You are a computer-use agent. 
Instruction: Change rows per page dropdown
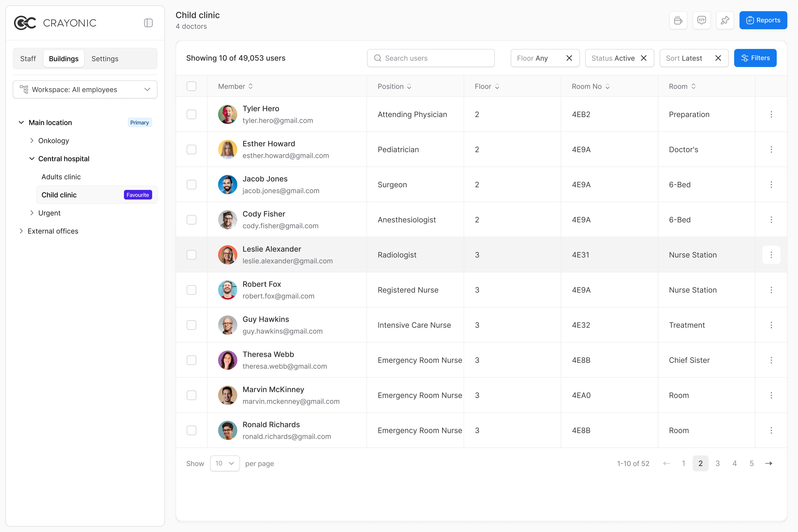(225, 464)
